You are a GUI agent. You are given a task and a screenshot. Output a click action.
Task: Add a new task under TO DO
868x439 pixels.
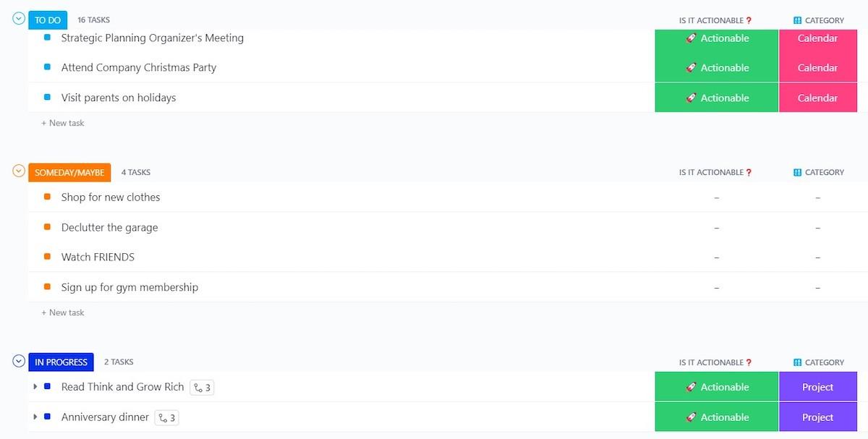63,123
